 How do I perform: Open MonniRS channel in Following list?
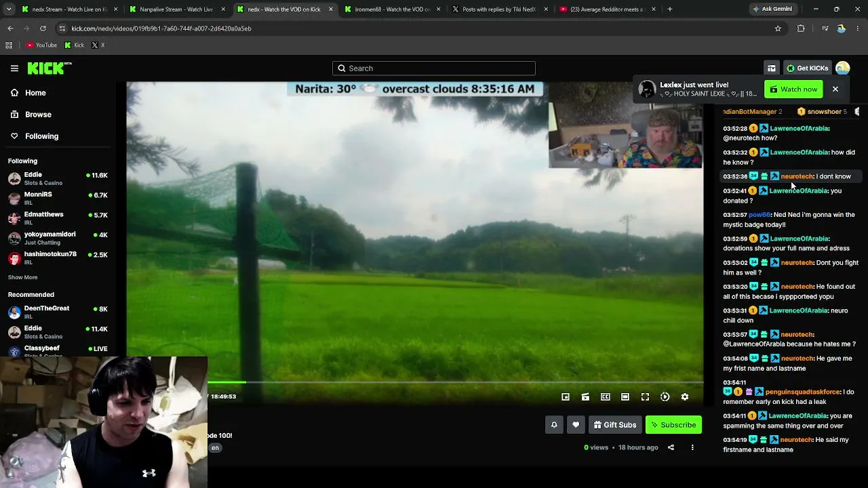58,199
